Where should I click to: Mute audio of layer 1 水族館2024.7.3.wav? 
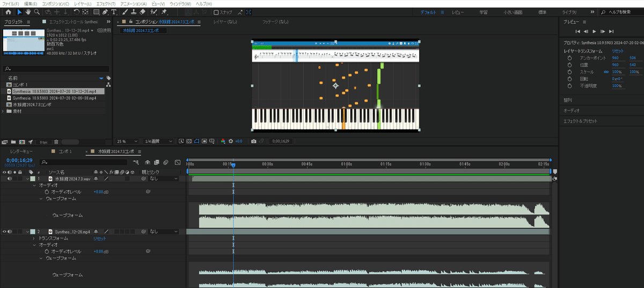[x=10, y=178]
